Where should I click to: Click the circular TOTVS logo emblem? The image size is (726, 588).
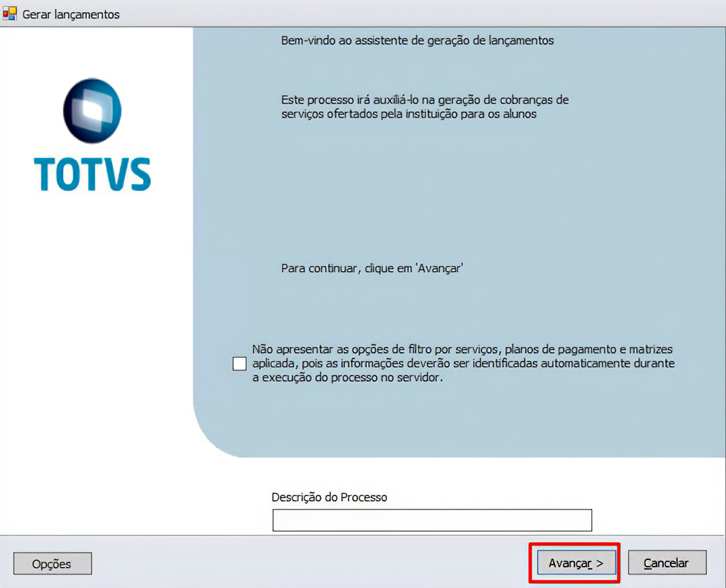(x=92, y=111)
